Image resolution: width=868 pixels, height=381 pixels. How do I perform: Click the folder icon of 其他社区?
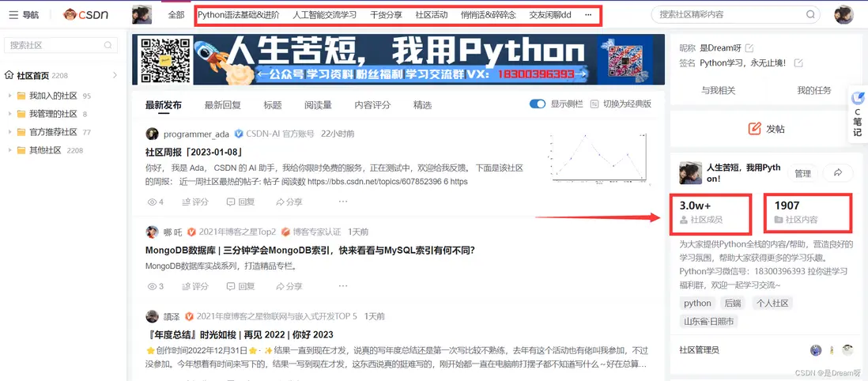click(21, 150)
